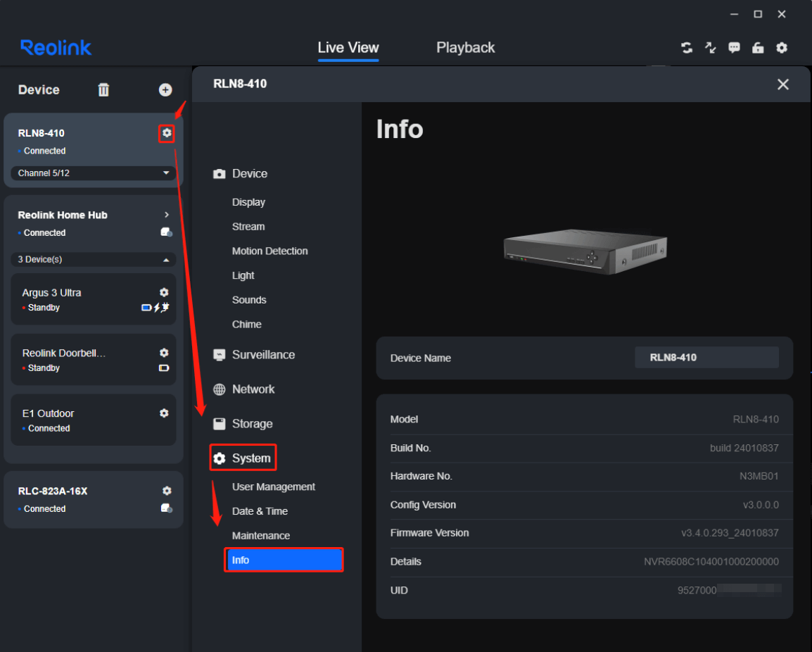Click the shrink arrows icon in top toolbar
This screenshot has width=812, height=652.
click(711, 48)
